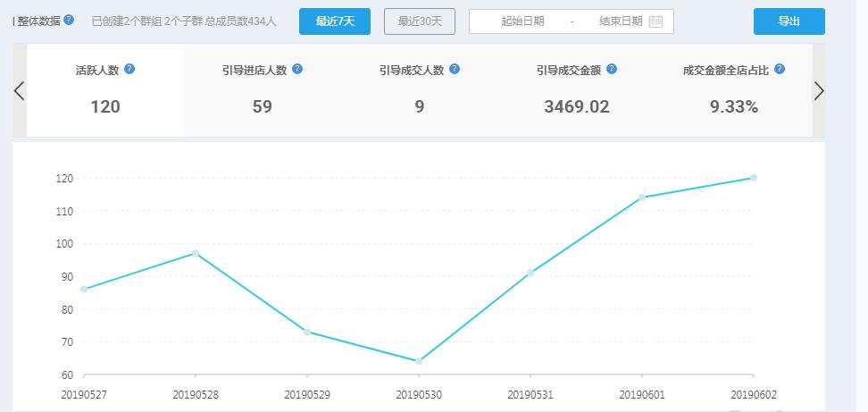This screenshot has width=868, height=412.
Task: Select the chart data point for 20190528
Action: (x=196, y=253)
